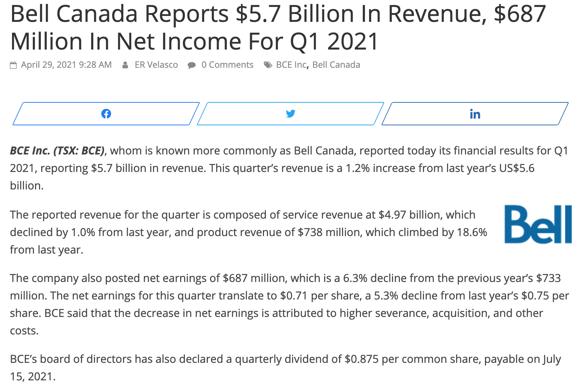This screenshot has height=392, width=579.
Task: Click the tags icon before BCE Inc
Action: [268, 65]
